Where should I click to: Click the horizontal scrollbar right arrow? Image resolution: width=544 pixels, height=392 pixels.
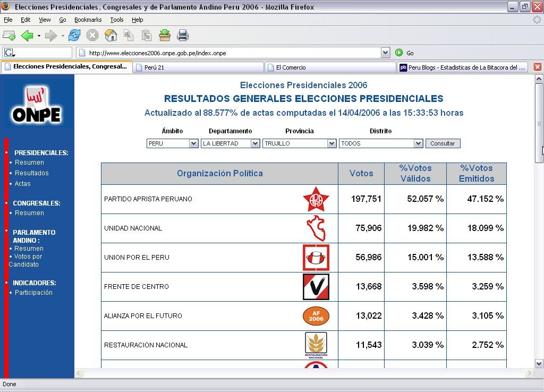click(x=529, y=373)
